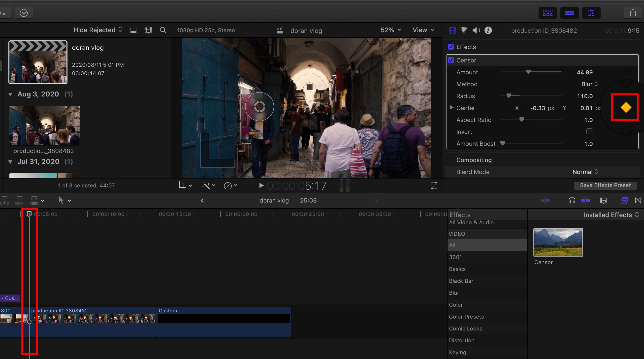Open the Info inspector icon

[x=488, y=30]
